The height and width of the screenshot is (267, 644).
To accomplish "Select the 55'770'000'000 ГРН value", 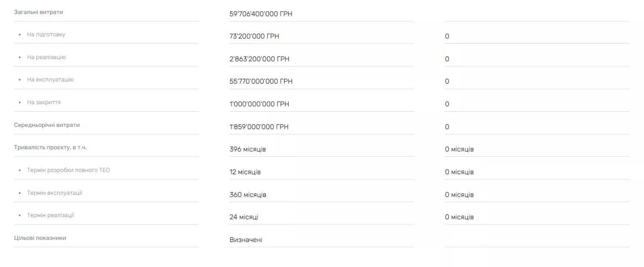I will point(261,82).
